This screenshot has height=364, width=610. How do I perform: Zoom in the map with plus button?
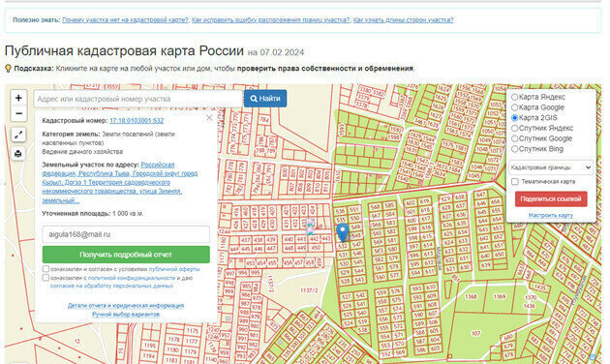[18, 98]
